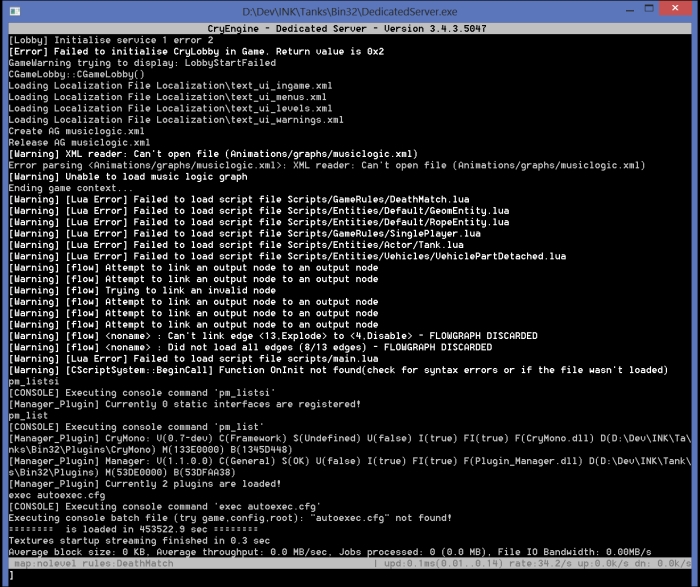Select the 'Error parsing' musiclogic.xml line
Image resolution: width=700 pixels, height=587 pixels.
tap(327, 165)
